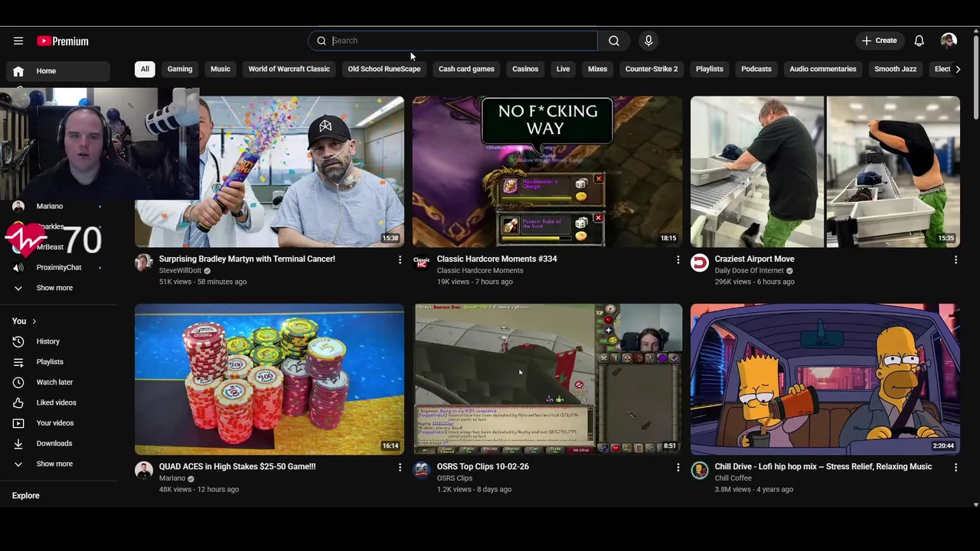
Task: Click the search magnifier button
Action: click(614, 41)
